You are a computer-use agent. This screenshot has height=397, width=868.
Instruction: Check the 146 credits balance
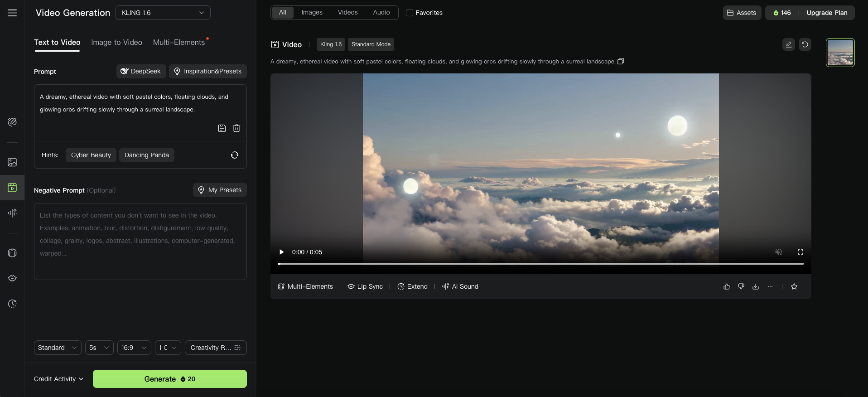pos(782,13)
